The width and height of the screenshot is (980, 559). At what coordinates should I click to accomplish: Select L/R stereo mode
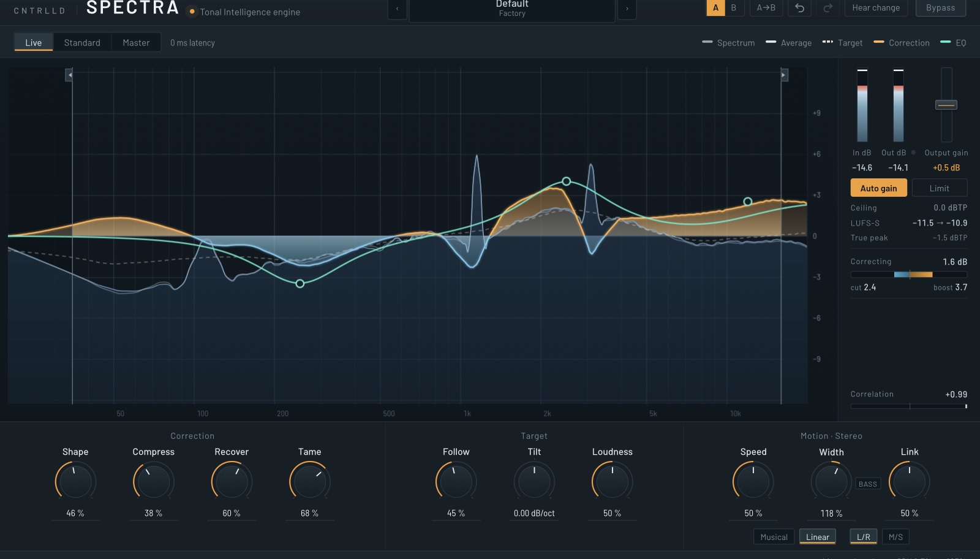[864, 537]
